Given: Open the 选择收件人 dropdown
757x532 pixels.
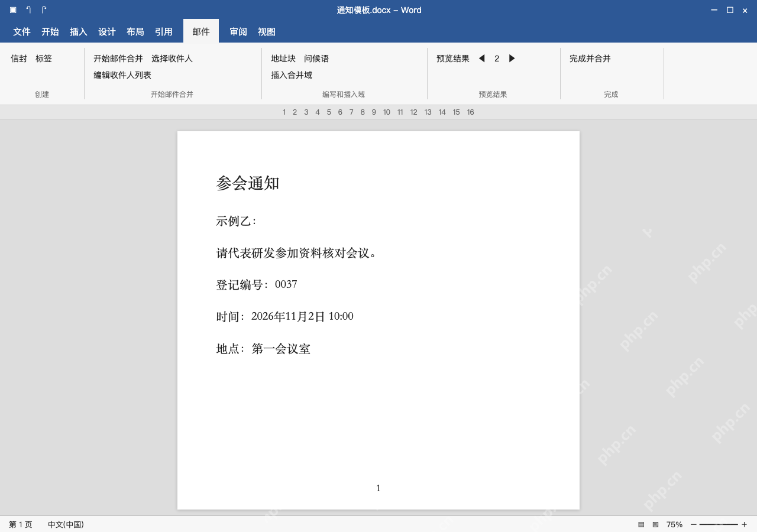Looking at the screenshot, I should 172,59.
